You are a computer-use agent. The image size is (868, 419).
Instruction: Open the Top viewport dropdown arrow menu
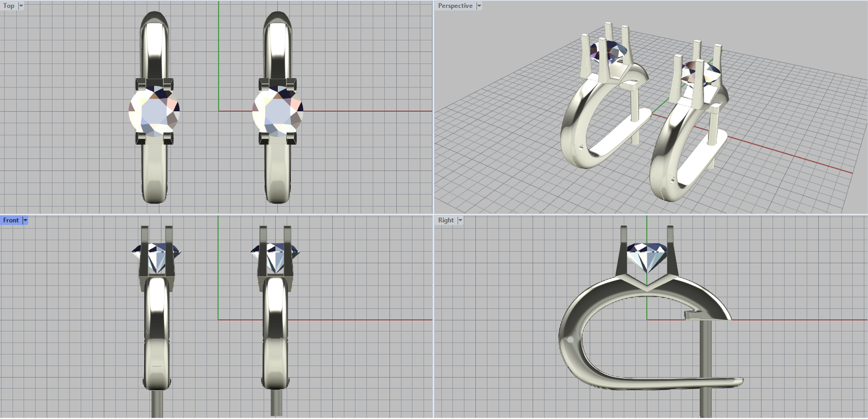pyautogui.click(x=21, y=6)
